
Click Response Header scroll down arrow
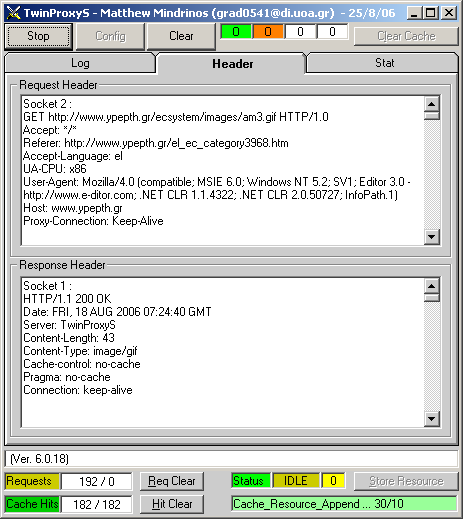coord(432,419)
